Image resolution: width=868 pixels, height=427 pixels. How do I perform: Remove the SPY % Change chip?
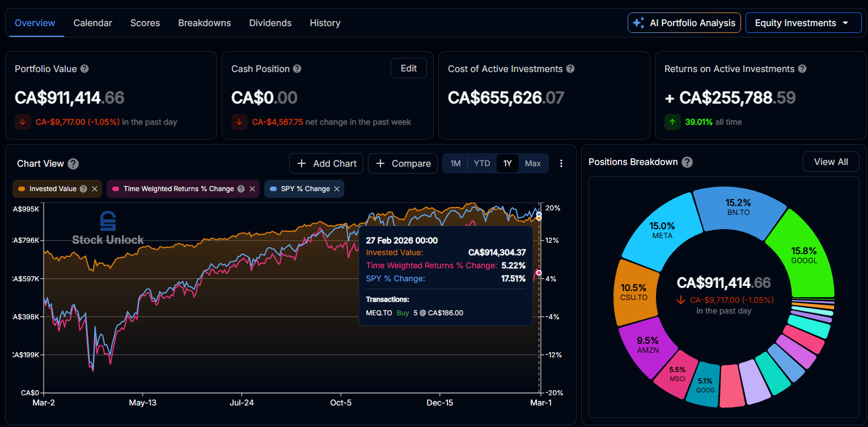point(337,189)
